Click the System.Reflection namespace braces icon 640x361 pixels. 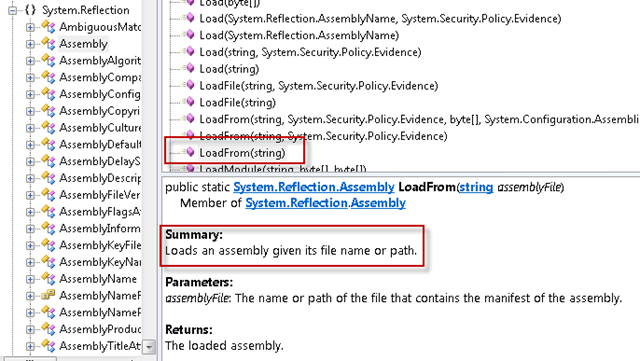(x=30, y=10)
